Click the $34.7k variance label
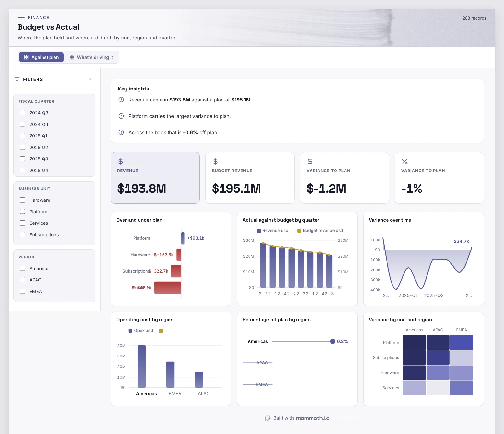Viewport: 504px width, 434px height. pyautogui.click(x=461, y=241)
